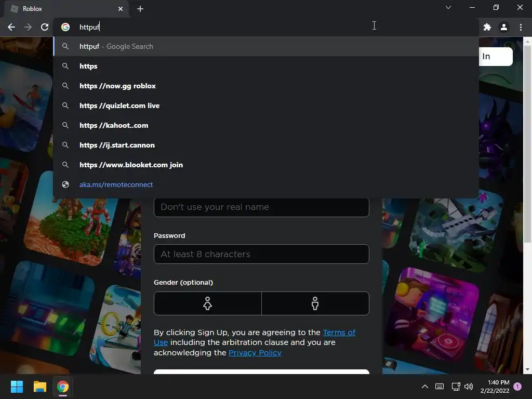
Task: Click the browser Back arrow
Action: [x=11, y=27]
